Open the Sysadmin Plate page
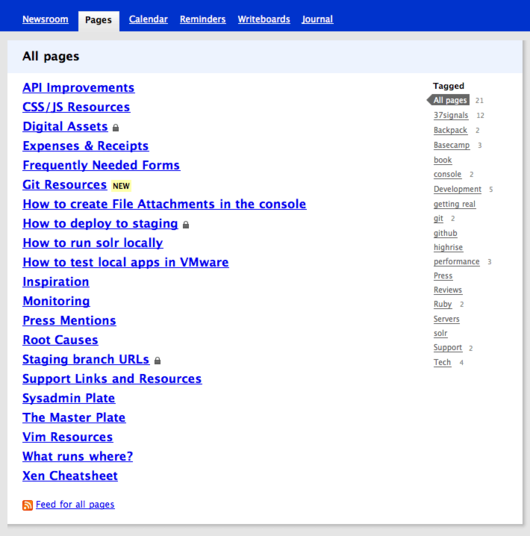 69,398
